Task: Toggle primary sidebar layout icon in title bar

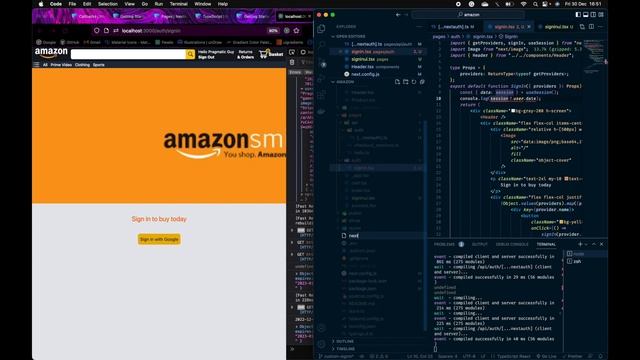Action: (578, 14)
